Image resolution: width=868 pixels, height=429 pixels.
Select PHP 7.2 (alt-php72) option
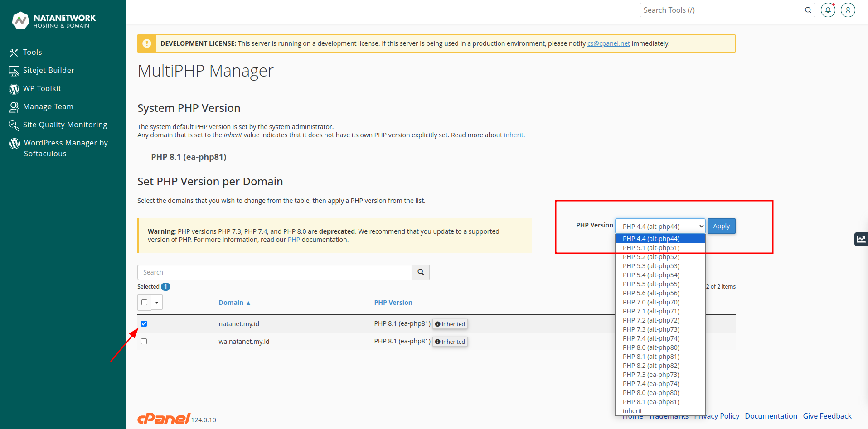click(x=660, y=320)
